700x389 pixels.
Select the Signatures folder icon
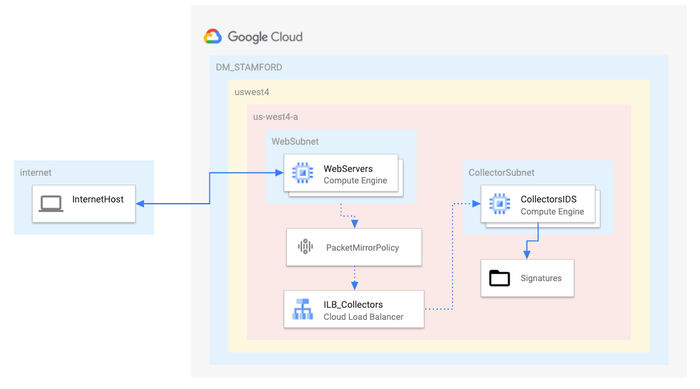[499, 278]
